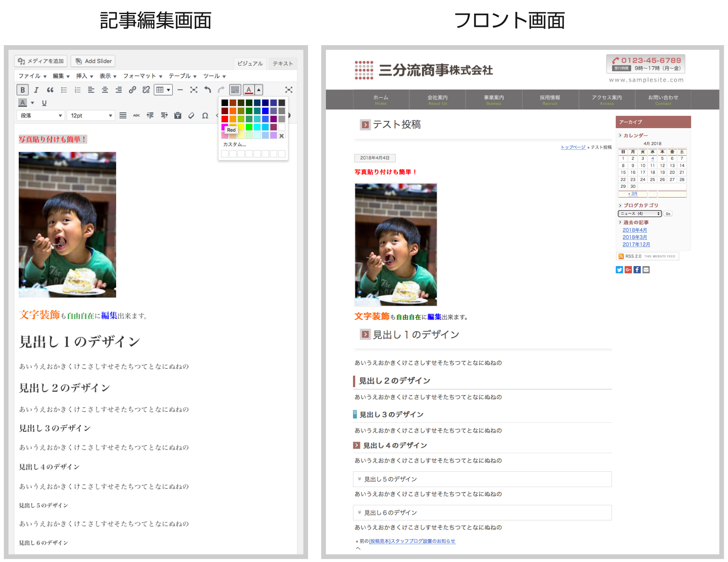Viewport: 728px width, 562px height.
Task: Click the remove link icon
Action: (146, 90)
